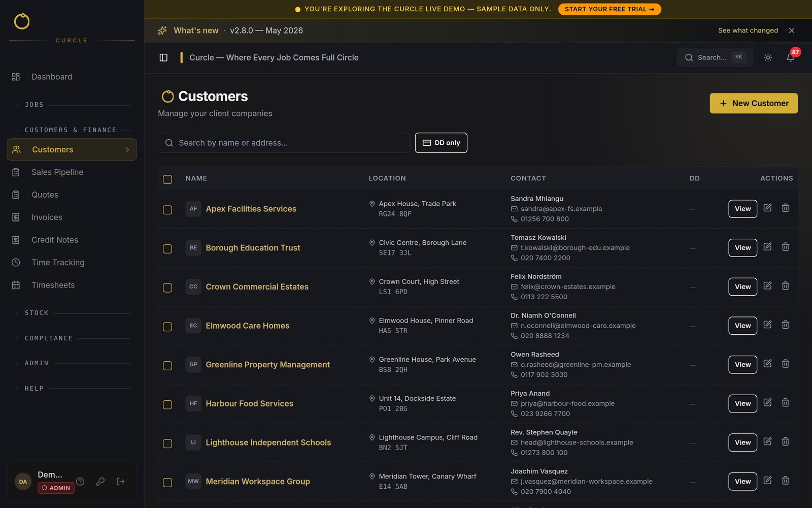Click the key icon in user panel
The height and width of the screenshot is (508, 812).
[x=100, y=482]
